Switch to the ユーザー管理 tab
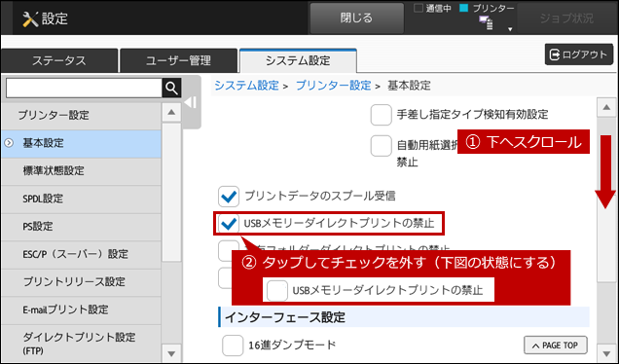Image resolution: width=619 pixels, height=364 pixels. click(x=178, y=60)
